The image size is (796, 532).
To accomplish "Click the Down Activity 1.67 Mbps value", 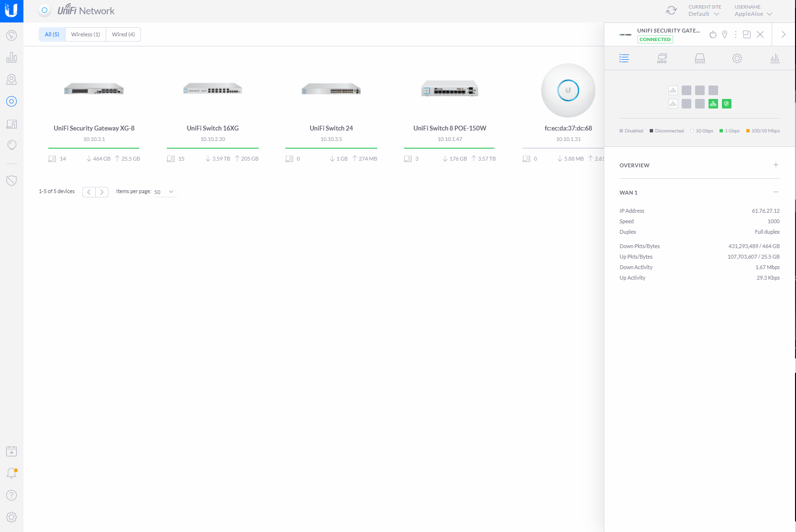I will (767, 267).
